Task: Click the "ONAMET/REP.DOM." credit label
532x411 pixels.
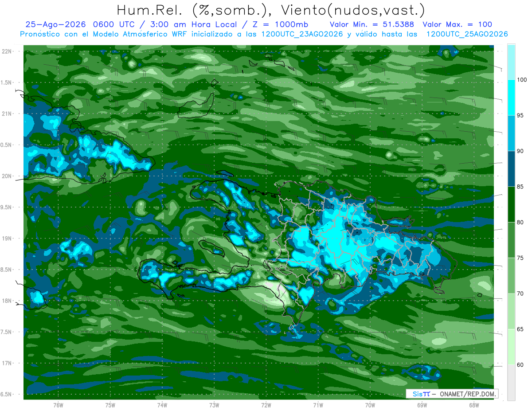Action: tap(468, 393)
